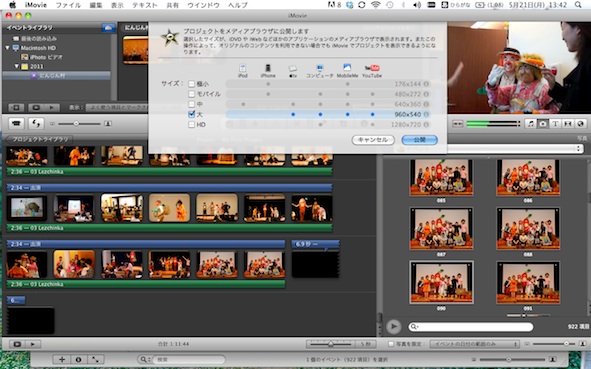The height and width of the screenshot is (369, 591).
Task: Uncheck the 大 size checkbox
Action: pyautogui.click(x=191, y=114)
